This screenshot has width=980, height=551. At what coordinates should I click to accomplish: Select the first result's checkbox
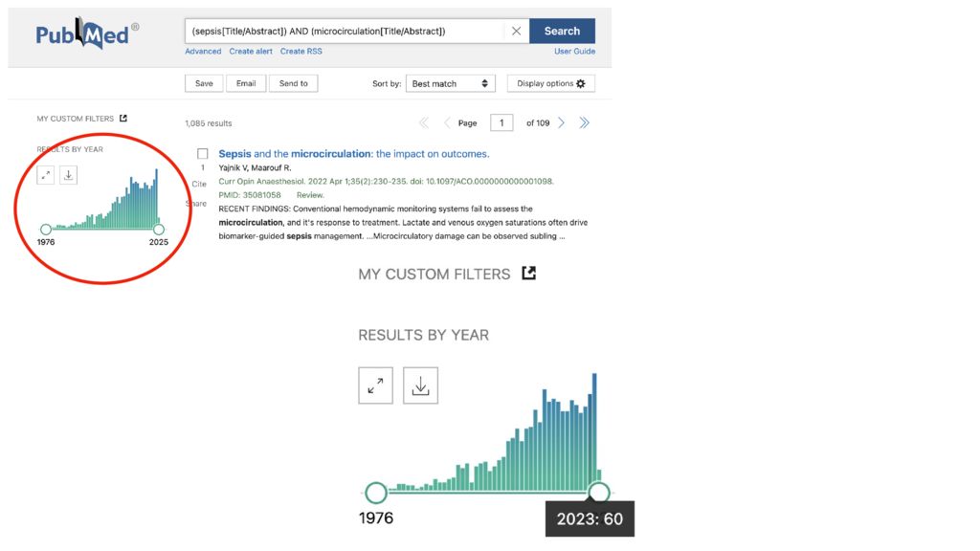[202, 154]
